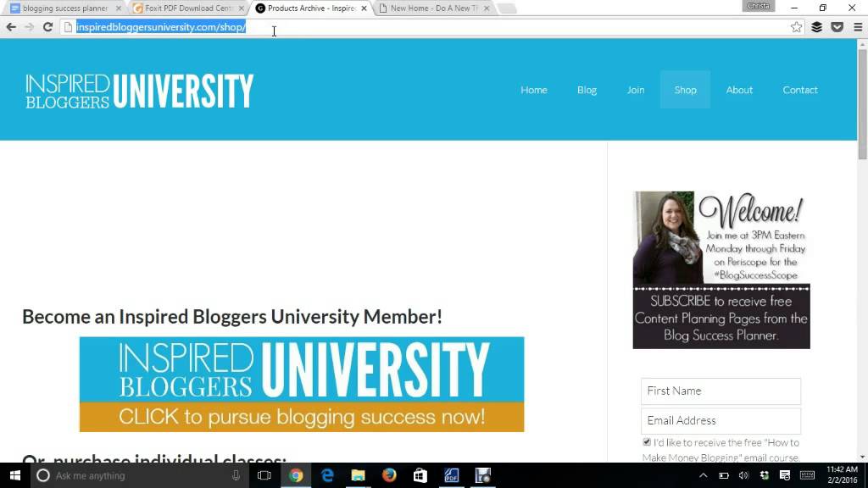Open the Shop navigation link
Screen dimensions: 868x488
click(x=685, y=90)
